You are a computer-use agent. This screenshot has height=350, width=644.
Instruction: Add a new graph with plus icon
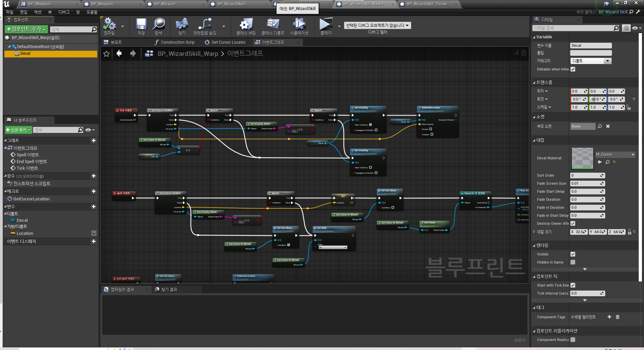coord(94,141)
